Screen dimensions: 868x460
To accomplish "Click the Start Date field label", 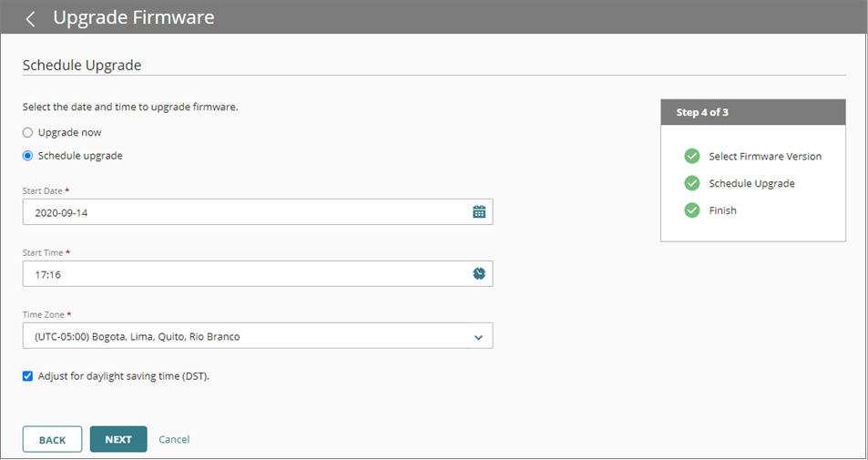I will [x=46, y=190].
